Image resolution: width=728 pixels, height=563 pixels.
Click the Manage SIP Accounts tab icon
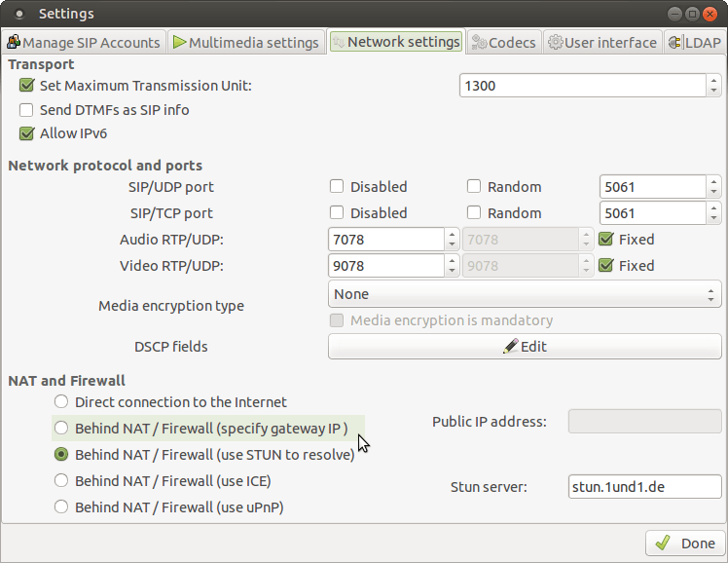[x=14, y=42]
